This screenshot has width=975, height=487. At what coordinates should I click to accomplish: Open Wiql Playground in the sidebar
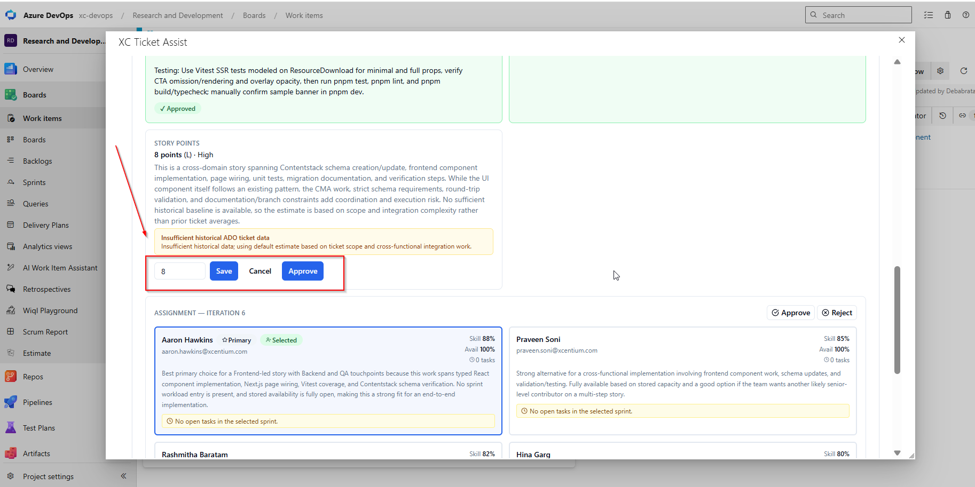tap(52, 310)
